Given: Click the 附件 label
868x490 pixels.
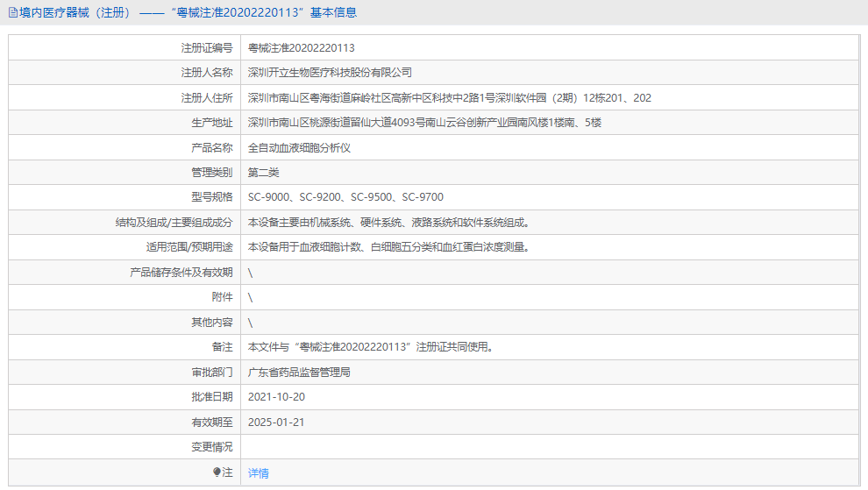Looking at the screenshot, I should point(223,297).
